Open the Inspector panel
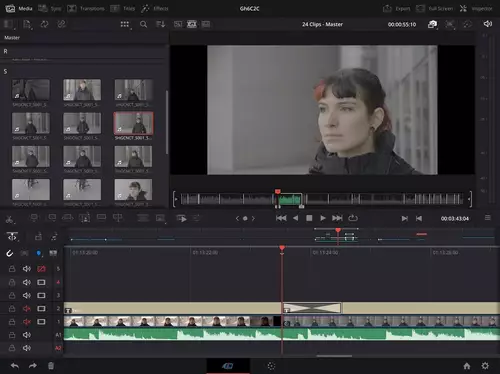Image resolution: width=500 pixels, height=374 pixels. tap(476, 8)
